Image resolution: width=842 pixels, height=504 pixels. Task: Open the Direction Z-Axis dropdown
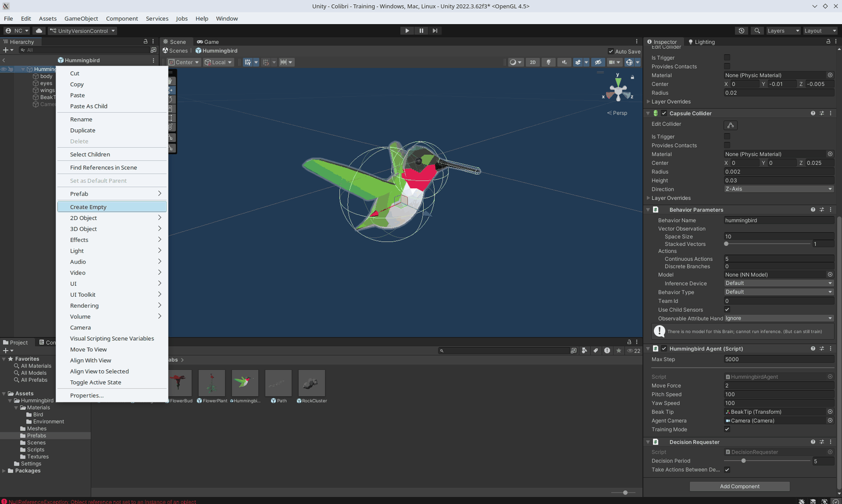pos(779,189)
